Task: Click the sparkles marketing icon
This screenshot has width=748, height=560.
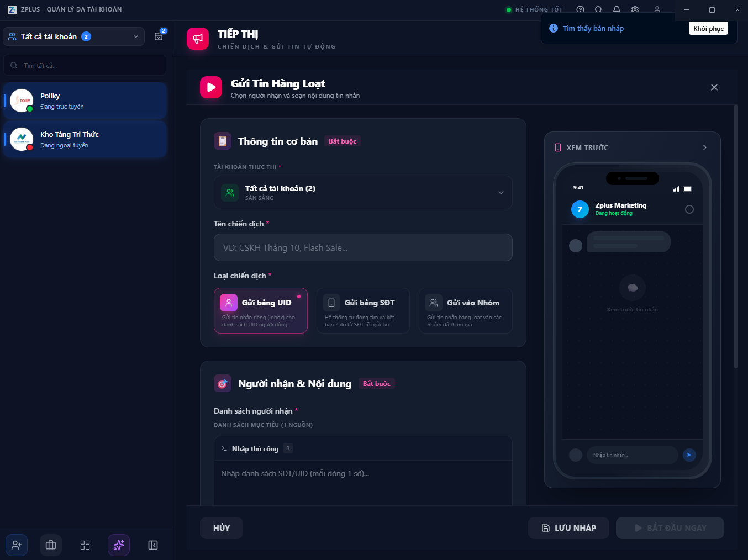Action: [119, 545]
